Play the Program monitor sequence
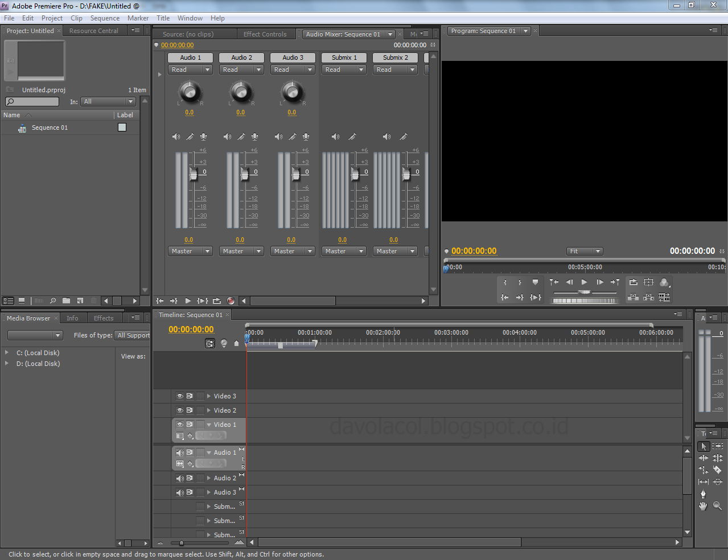The image size is (728, 560). 584,282
